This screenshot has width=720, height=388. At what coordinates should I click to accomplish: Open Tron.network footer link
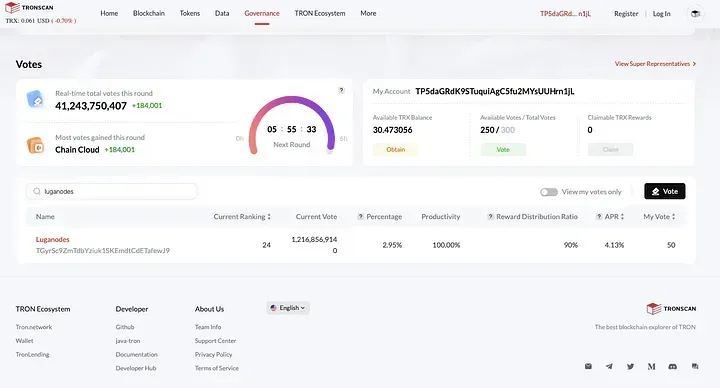click(x=34, y=327)
